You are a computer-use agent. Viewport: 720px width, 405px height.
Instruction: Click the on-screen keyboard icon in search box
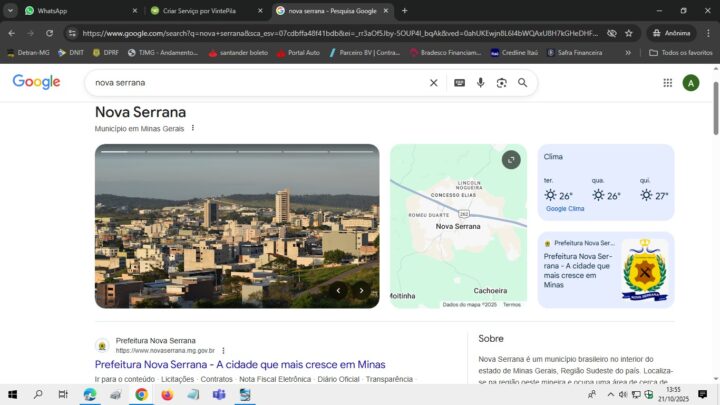459,83
